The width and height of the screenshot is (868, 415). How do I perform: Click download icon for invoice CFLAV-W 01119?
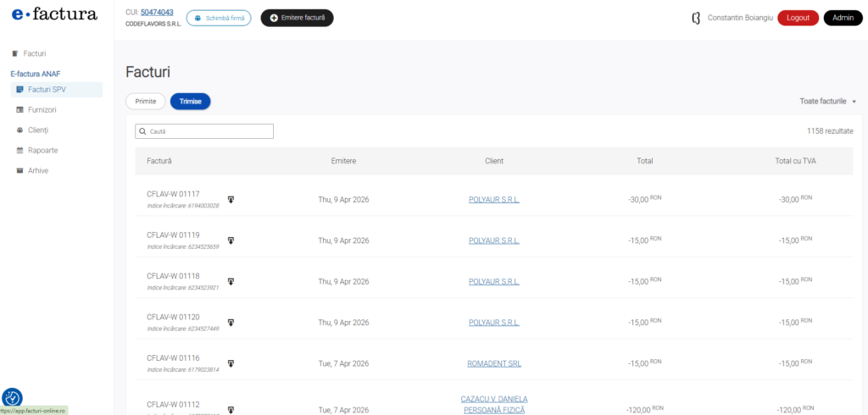tap(231, 241)
